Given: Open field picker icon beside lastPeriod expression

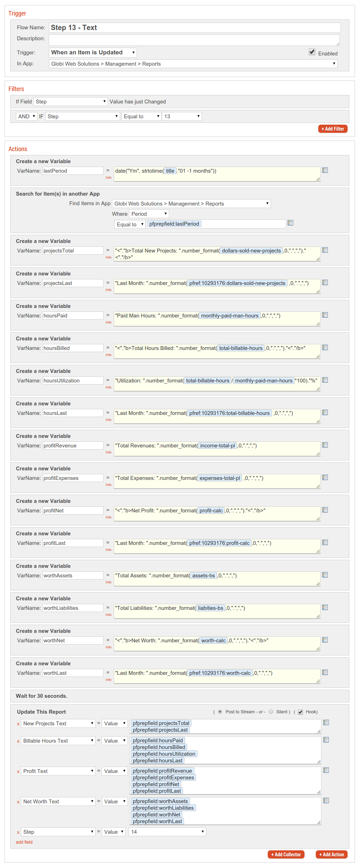Looking at the screenshot, I should coord(325,170).
